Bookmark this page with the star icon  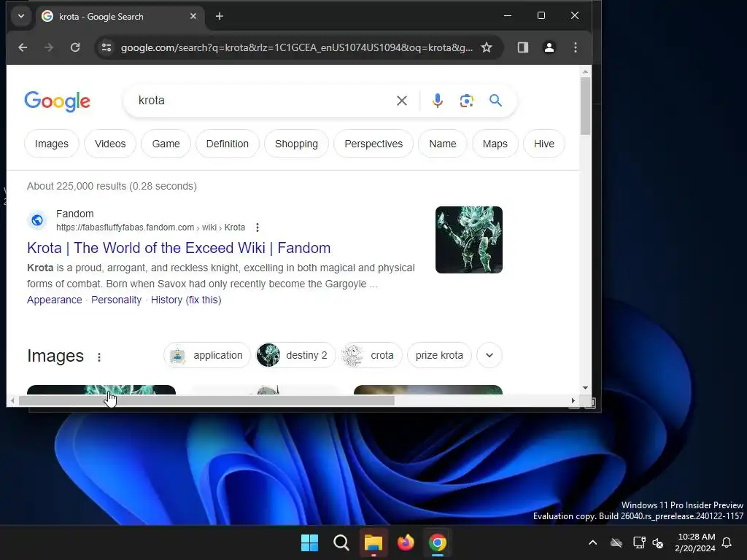(487, 47)
